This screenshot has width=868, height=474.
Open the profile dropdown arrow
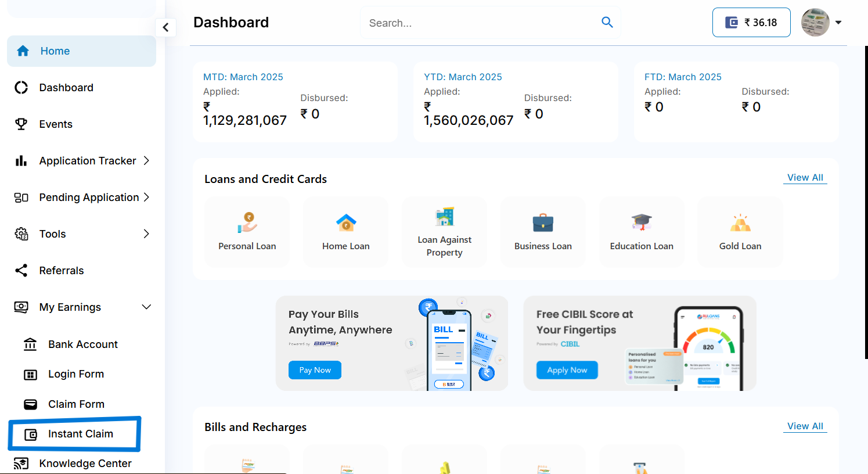tap(838, 23)
